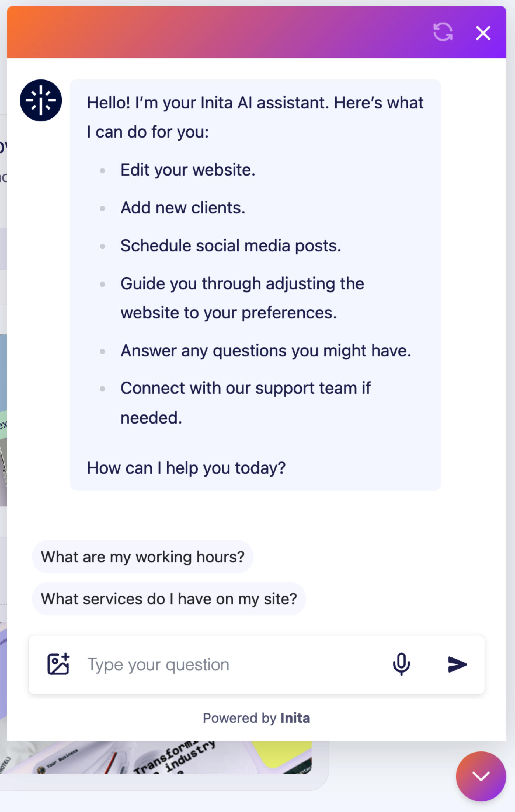
Task: Choose 'What services do I have on my site?'
Action: (169, 599)
